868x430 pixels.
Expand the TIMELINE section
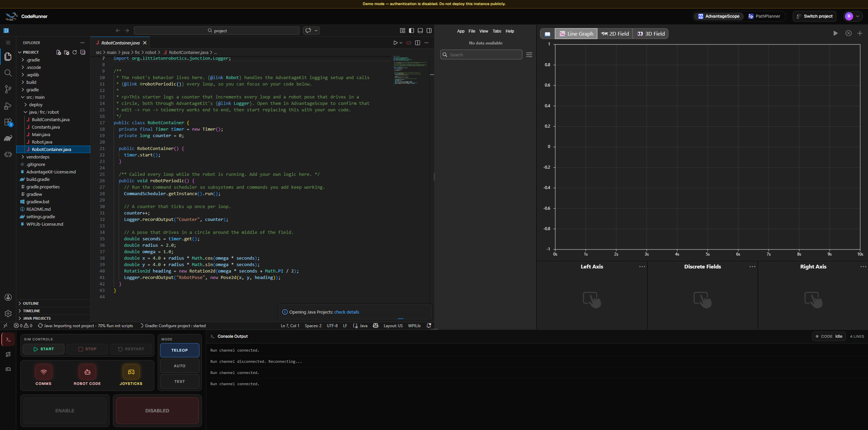tap(53, 311)
